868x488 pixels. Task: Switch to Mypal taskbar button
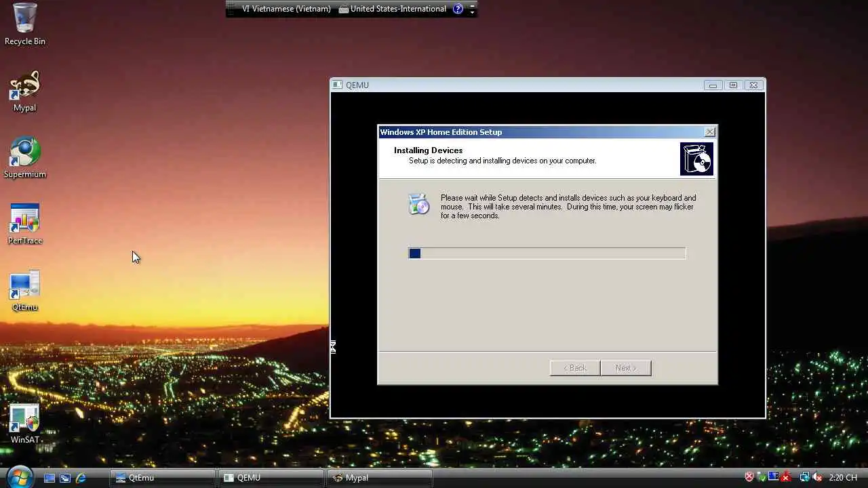pos(380,478)
